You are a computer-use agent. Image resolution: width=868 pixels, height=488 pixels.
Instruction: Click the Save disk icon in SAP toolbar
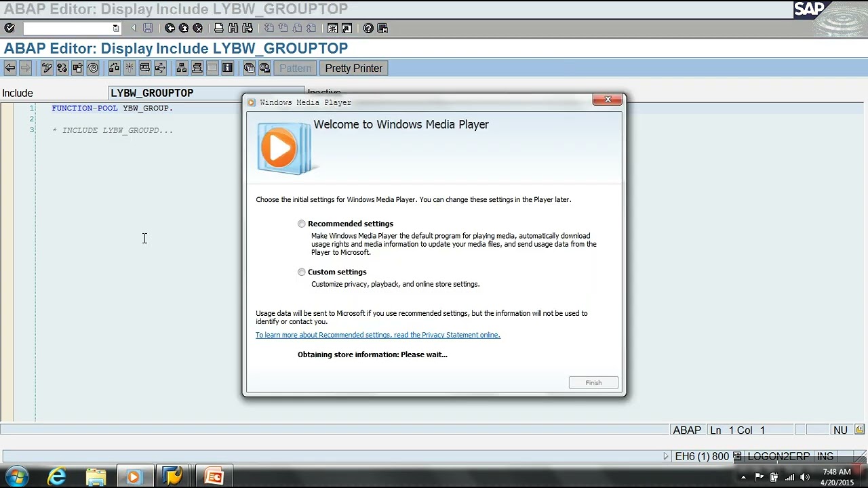148,28
